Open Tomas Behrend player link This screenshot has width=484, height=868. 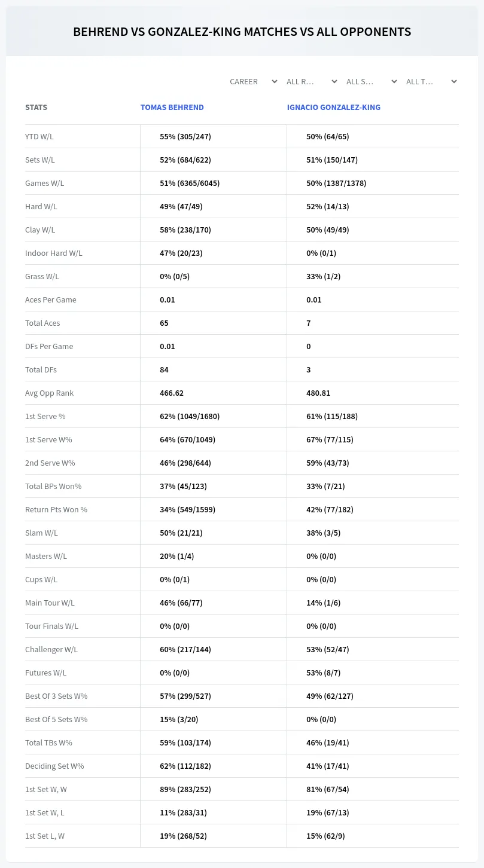point(172,108)
